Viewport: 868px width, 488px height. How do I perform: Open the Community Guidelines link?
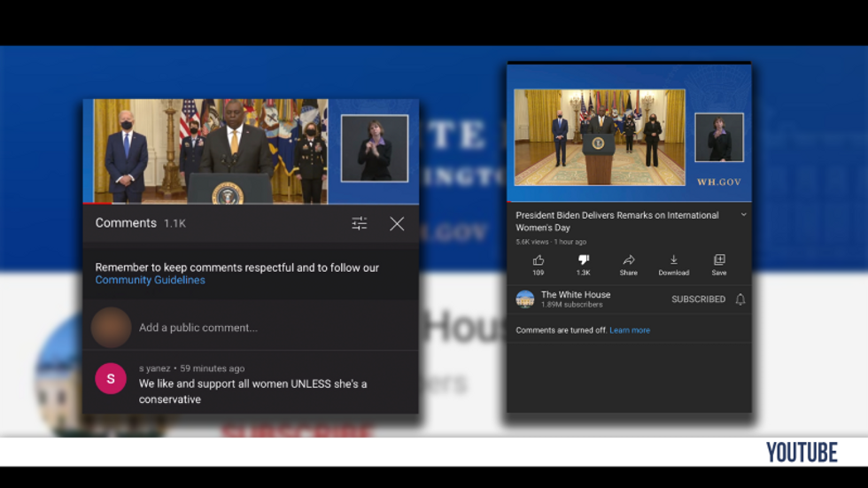tap(150, 280)
